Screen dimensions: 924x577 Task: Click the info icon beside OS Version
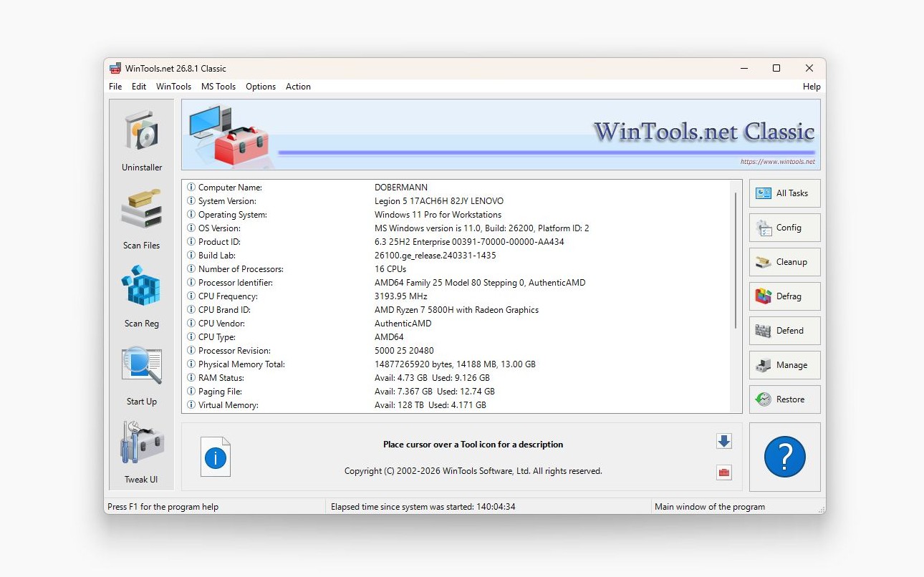pyautogui.click(x=191, y=228)
